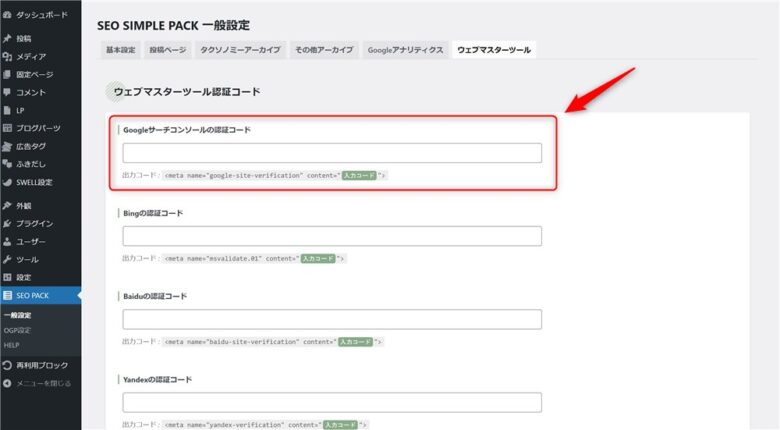Click the SEO PACK menu icon

pyautogui.click(x=7, y=296)
